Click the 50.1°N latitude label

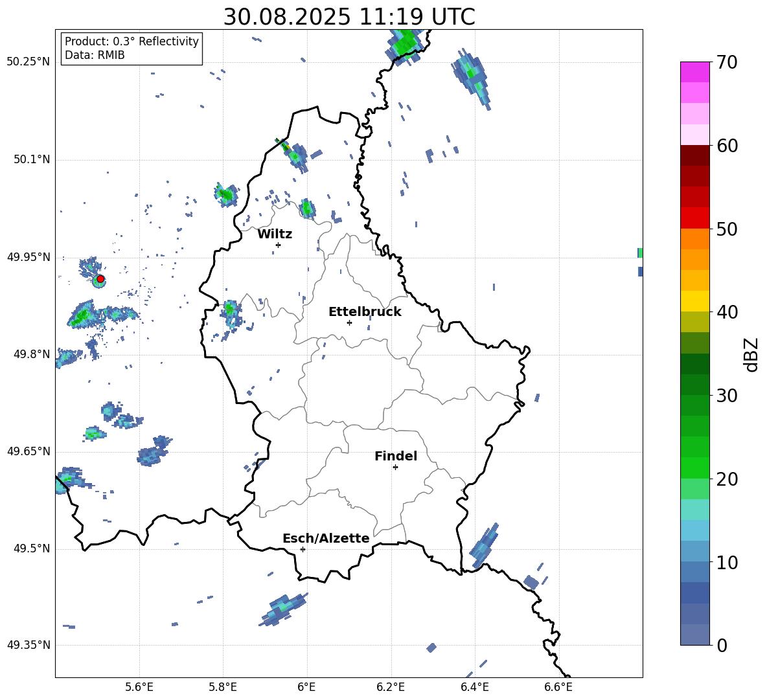pyautogui.click(x=32, y=159)
